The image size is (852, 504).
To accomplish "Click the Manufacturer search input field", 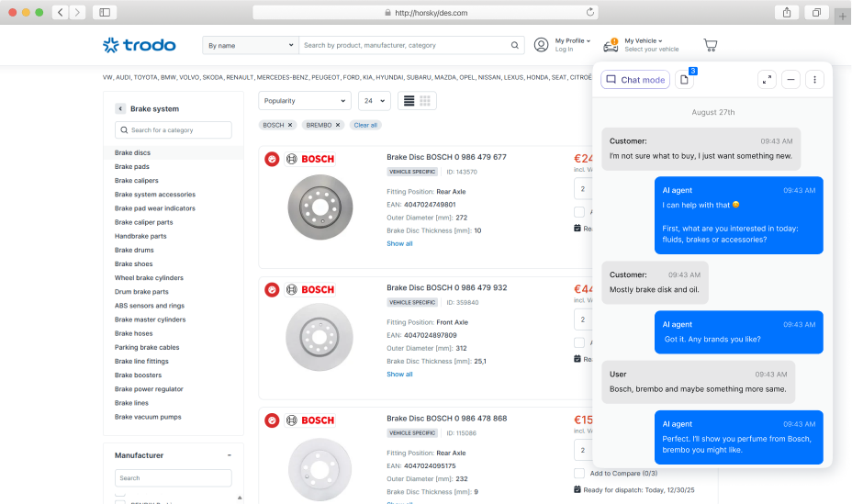I will pos(174,477).
